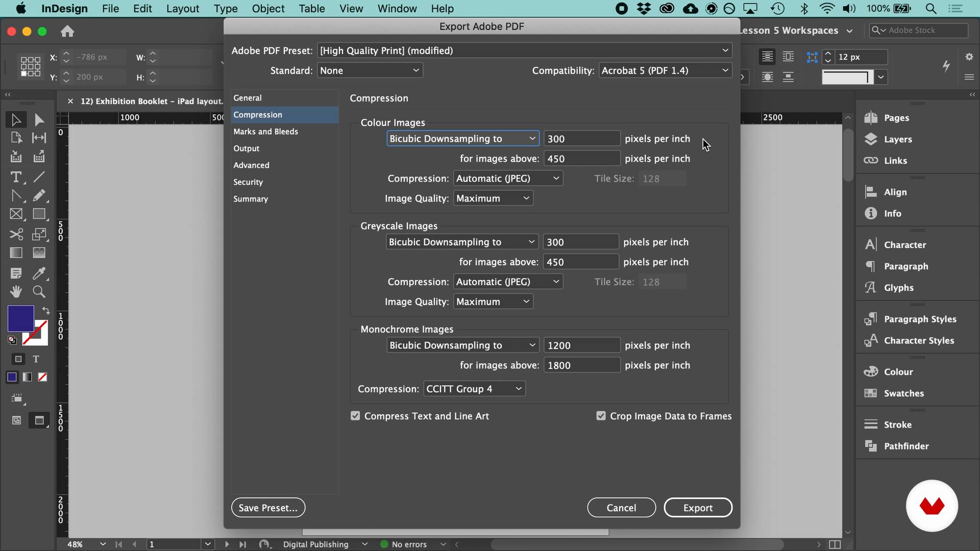Click Apply None swatch button
This screenshot has height=551, width=980.
[43, 377]
